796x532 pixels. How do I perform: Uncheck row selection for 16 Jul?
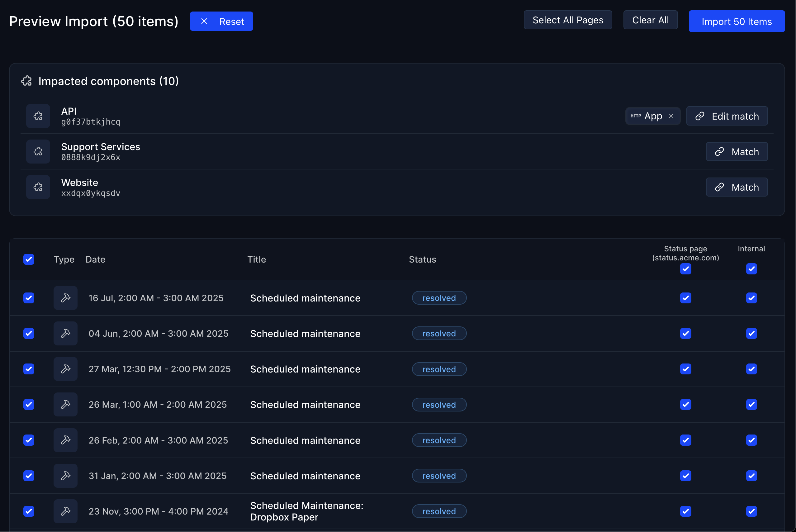(x=29, y=298)
